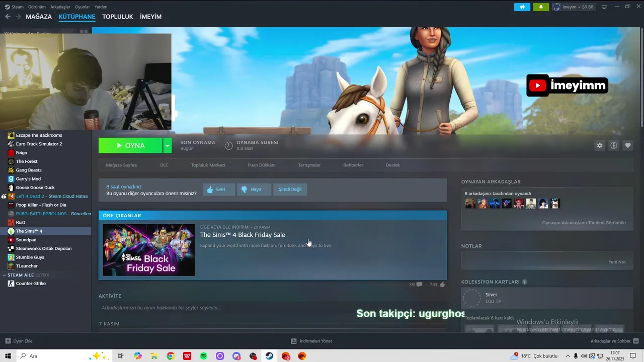Click the collection cards help question mark
Viewport: 644px width, 362px height.
point(524,282)
